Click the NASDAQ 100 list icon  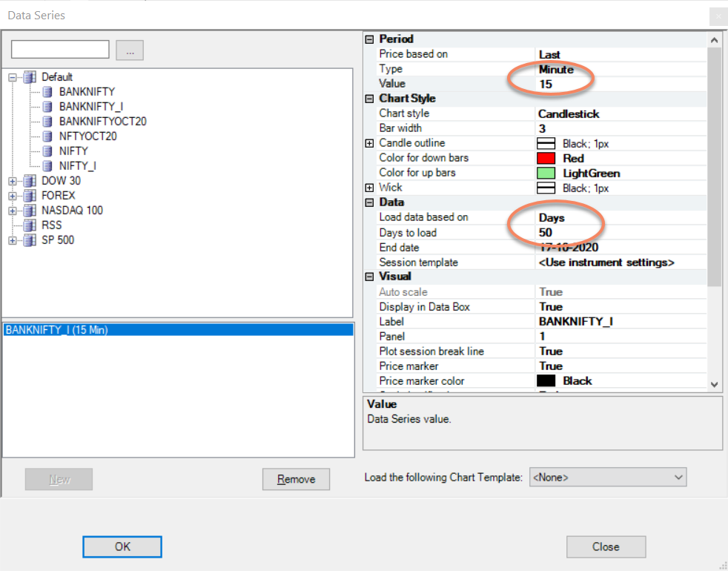click(30, 211)
